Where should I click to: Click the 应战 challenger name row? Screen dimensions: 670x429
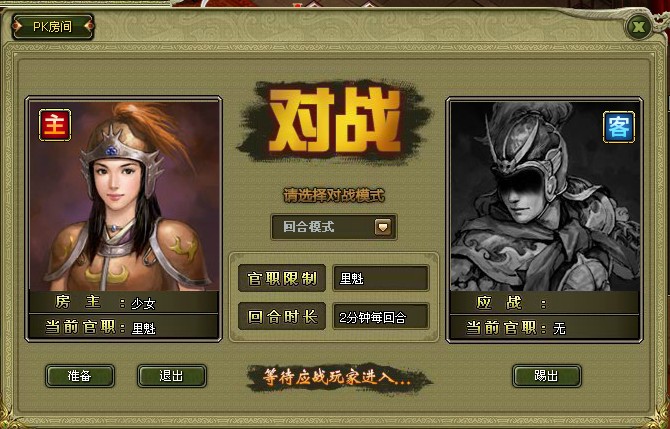point(545,303)
